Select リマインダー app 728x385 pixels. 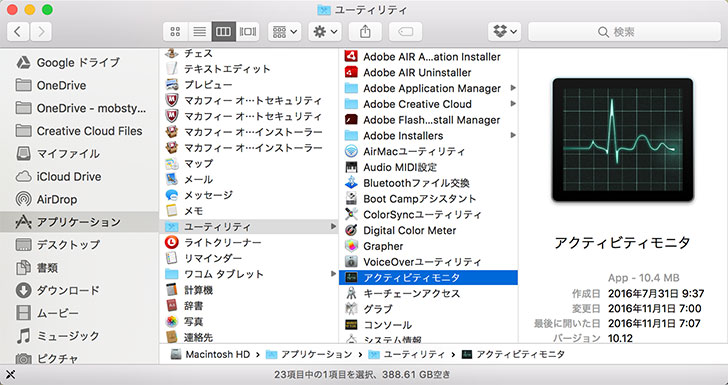[x=249, y=258]
